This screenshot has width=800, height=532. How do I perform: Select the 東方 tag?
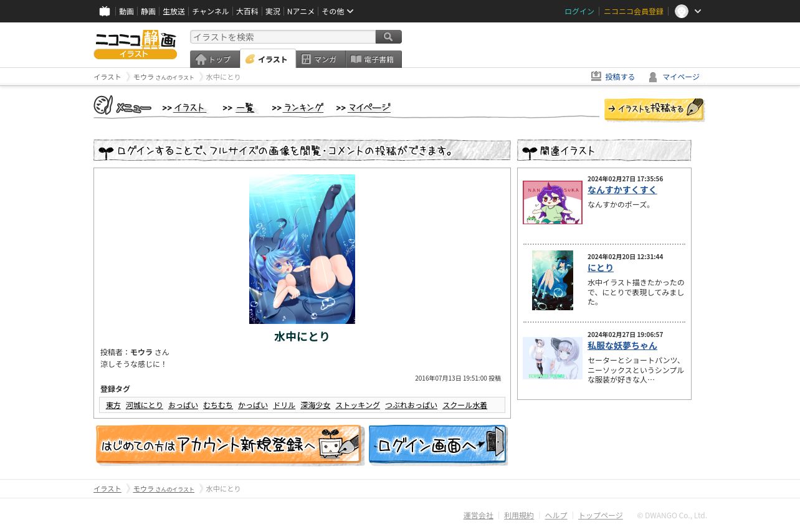113,406
